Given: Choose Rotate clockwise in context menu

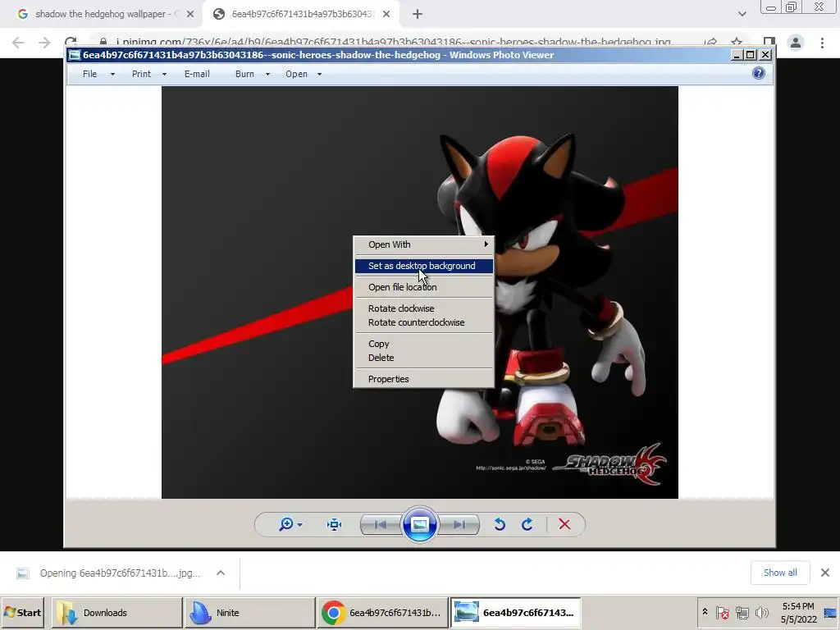Looking at the screenshot, I should coord(423,308).
